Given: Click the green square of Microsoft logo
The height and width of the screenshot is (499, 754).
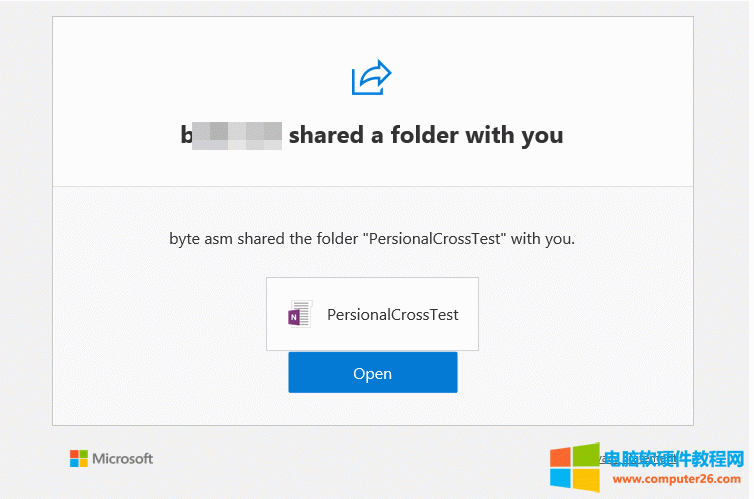Looking at the screenshot, I should tap(83, 454).
